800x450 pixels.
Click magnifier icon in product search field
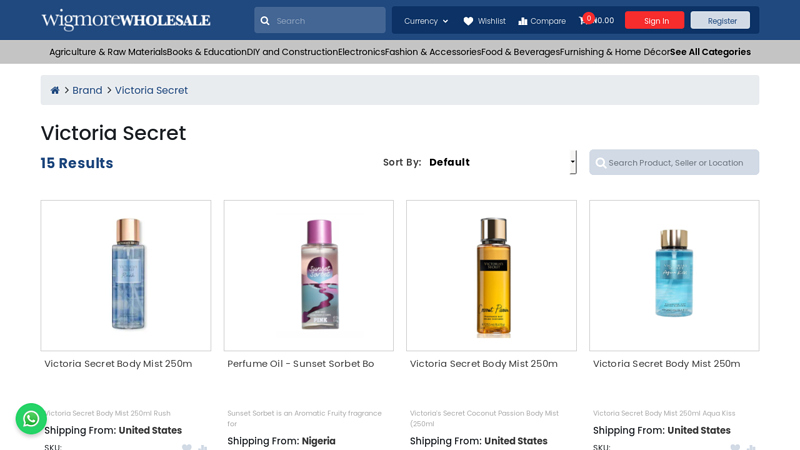[601, 163]
